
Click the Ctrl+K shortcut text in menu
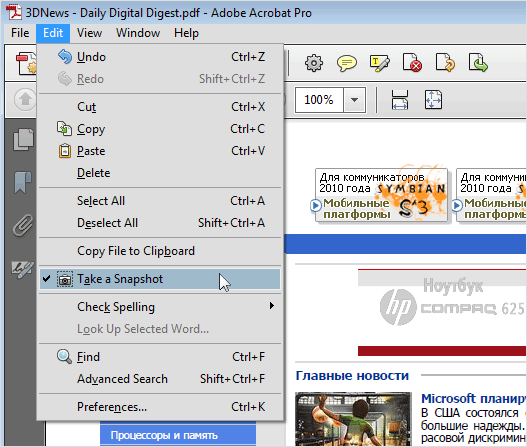point(248,407)
